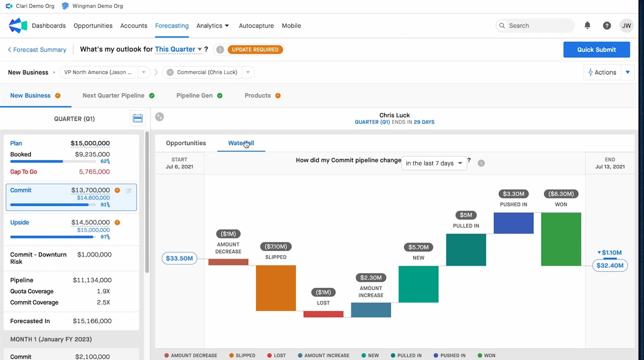Switch to the Pipeline Gen tab
This screenshot has height=360, width=644.
[194, 95]
